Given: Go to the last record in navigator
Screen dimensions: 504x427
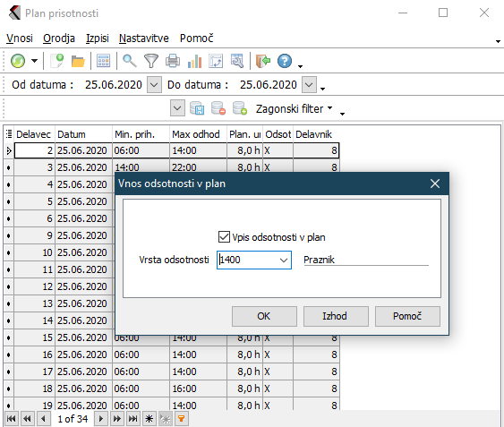Looking at the screenshot, I should pos(132,419).
